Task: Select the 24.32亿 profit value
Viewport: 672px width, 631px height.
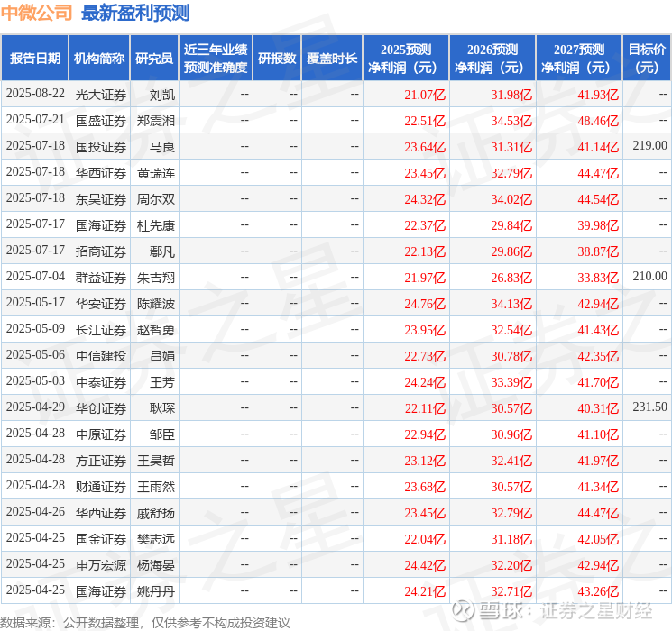Action: (x=425, y=199)
